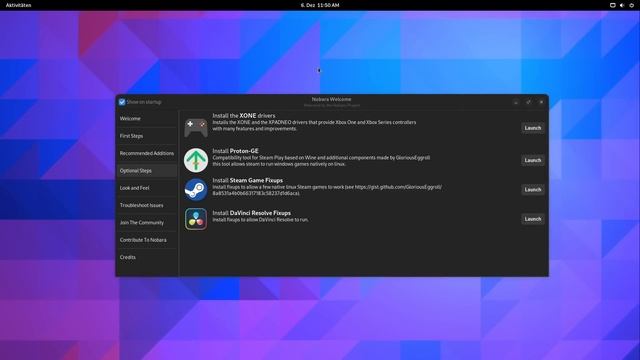Click the power icon in top bar

631,5
